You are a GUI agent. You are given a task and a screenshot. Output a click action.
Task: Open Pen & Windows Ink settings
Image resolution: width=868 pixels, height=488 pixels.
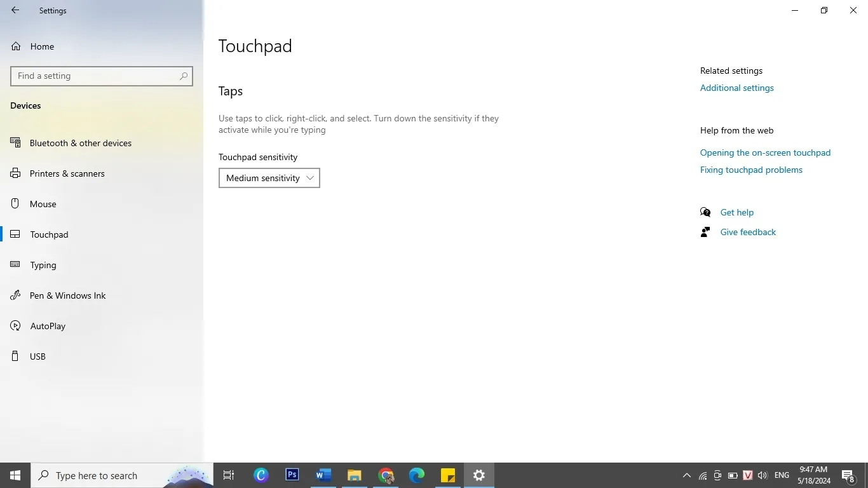pyautogui.click(x=68, y=295)
